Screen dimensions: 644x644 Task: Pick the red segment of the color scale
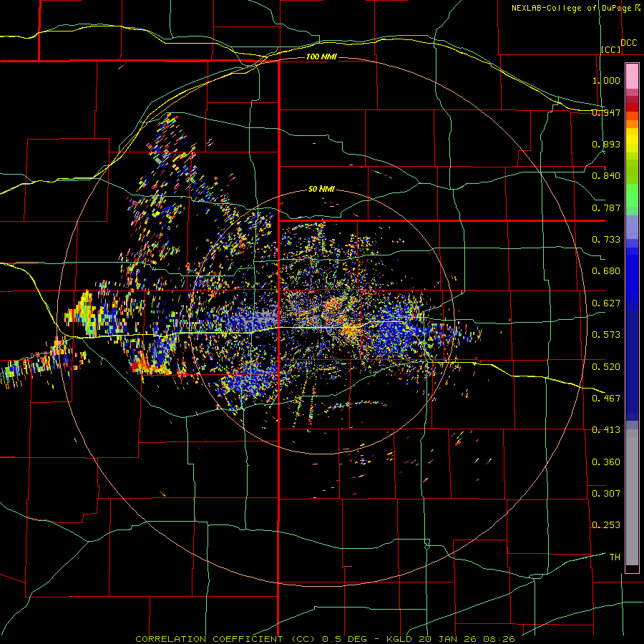click(x=632, y=107)
